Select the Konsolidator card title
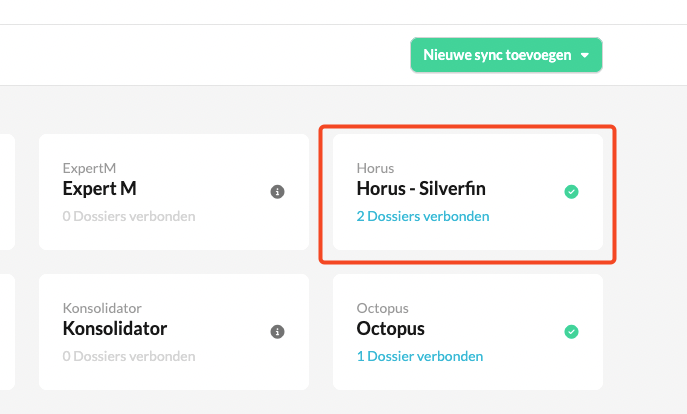The width and height of the screenshot is (687, 414). 115,329
